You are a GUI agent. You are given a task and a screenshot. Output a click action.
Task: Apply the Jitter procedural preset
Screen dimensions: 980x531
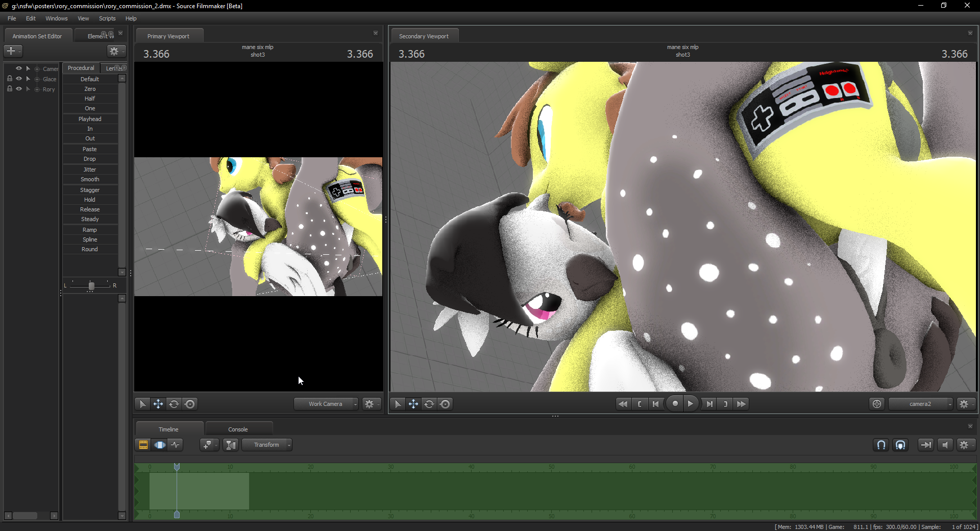point(90,170)
